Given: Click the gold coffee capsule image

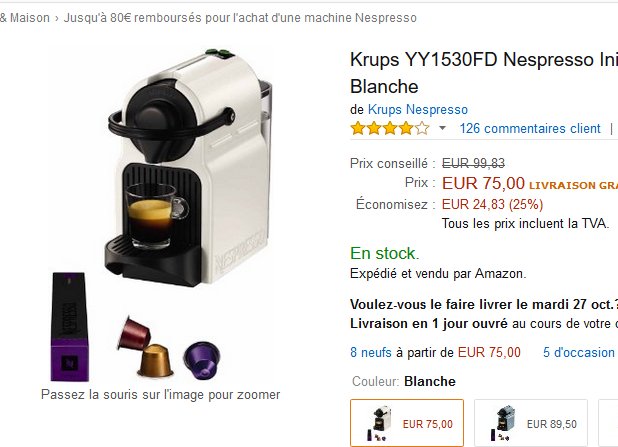Looking at the screenshot, I should (155, 360).
